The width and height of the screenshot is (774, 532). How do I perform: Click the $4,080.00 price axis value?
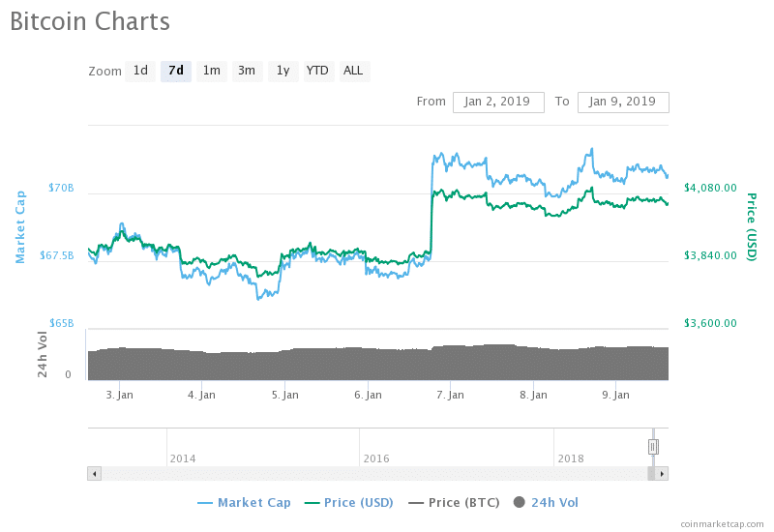[710, 188]
